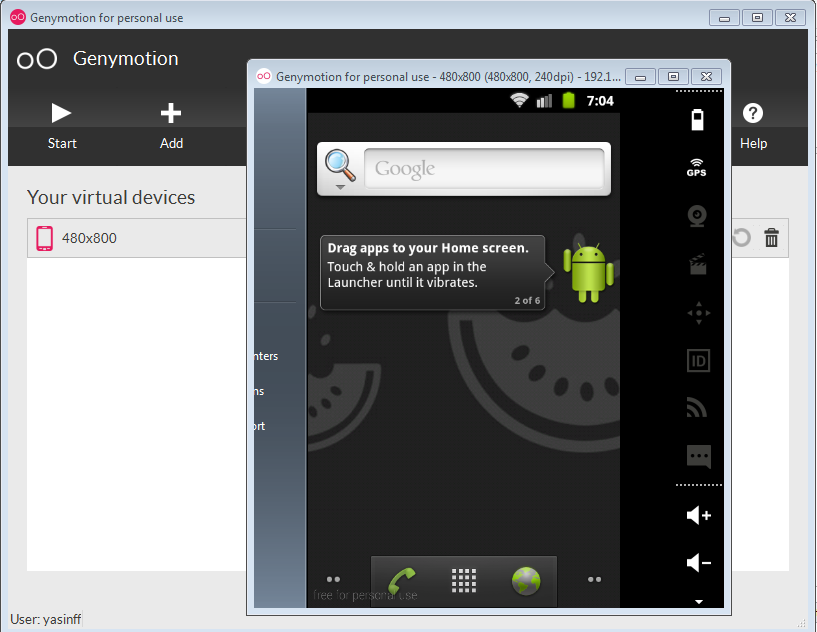The width and height of the screenshot is (817, 632).
Task: Open the device ID widget
Action: click(698, 361)
